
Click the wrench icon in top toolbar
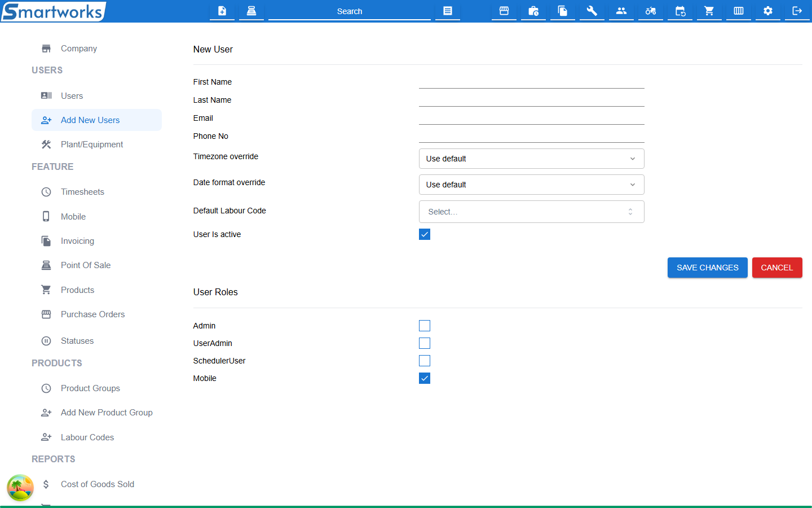[x=592, y=11]
